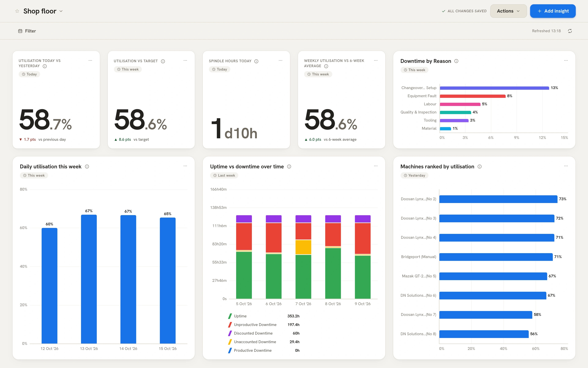This screenshot has height=368, width=588.
Task: Show info icon for Weekly Utilisation vs 6-week Average
Action: tap(326, 66)
